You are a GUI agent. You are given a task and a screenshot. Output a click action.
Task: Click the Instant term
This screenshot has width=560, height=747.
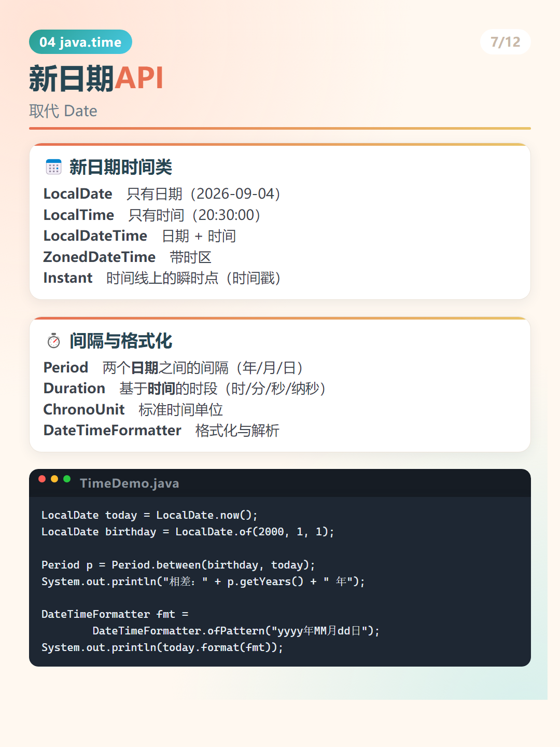(x=68, y=278)
